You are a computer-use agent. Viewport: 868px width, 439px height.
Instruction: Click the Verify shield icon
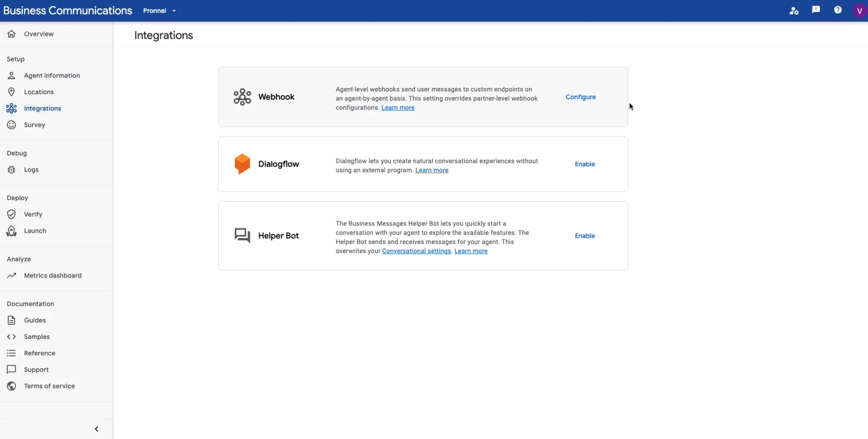tap(11, 214)
